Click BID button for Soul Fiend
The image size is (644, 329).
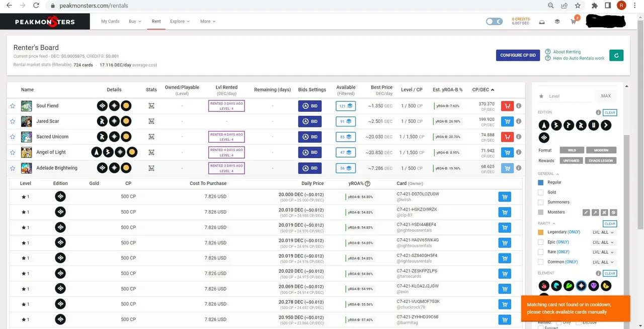[x=310, y=106]
